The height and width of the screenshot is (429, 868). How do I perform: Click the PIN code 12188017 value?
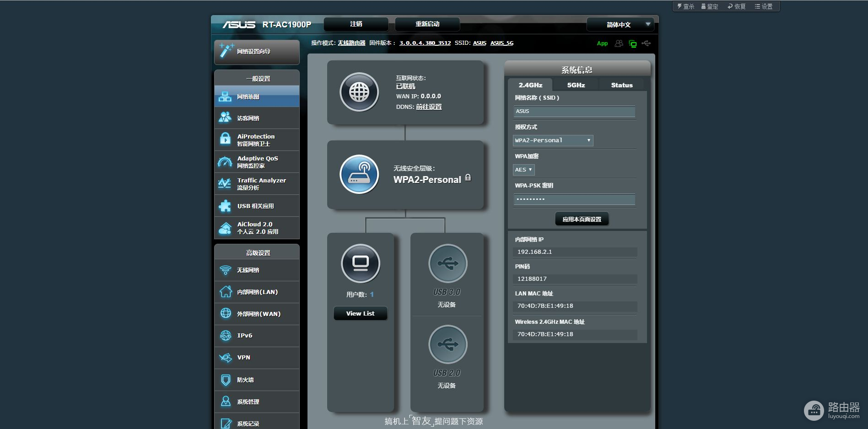[532, 279]
